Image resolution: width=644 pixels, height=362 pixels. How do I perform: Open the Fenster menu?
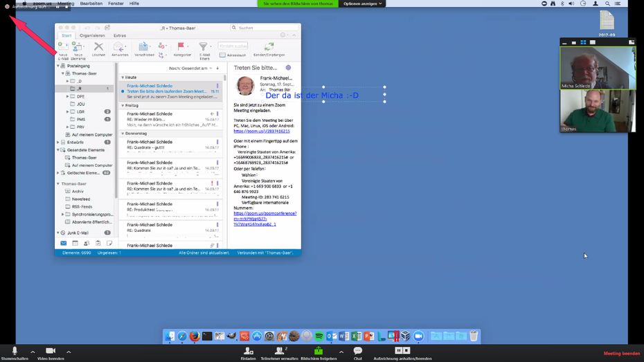(116, 3)
